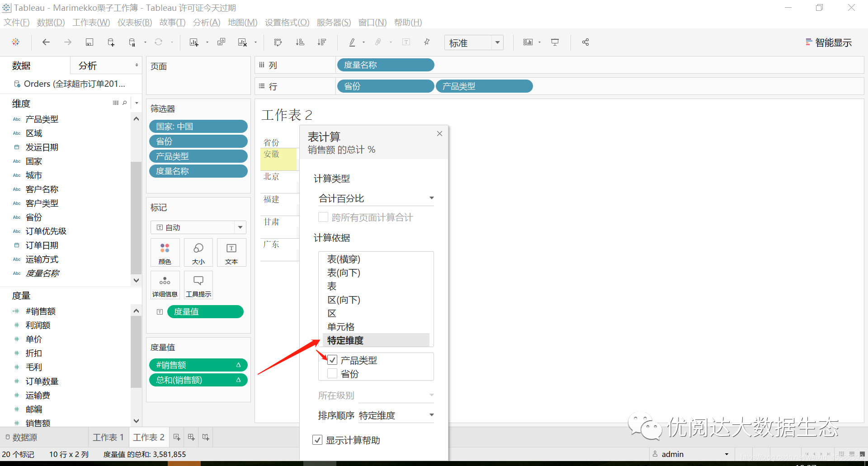This screenshot has height=466, width=868.
Task: Click the Tableau start page icon
Action: (16, 42)
